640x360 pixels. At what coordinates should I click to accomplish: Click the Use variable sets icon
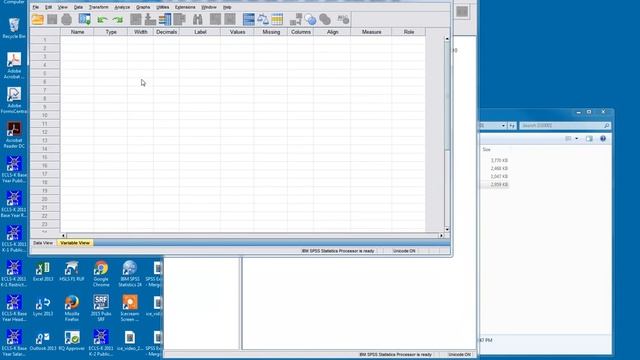click(310, 19)
